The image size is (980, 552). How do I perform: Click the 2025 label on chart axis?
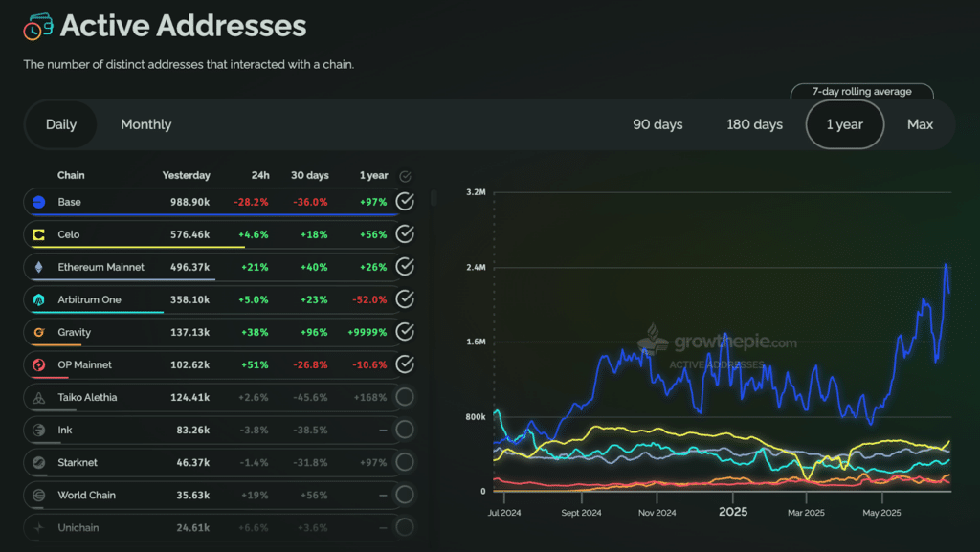pyautogui.click(x=733, y=512)
